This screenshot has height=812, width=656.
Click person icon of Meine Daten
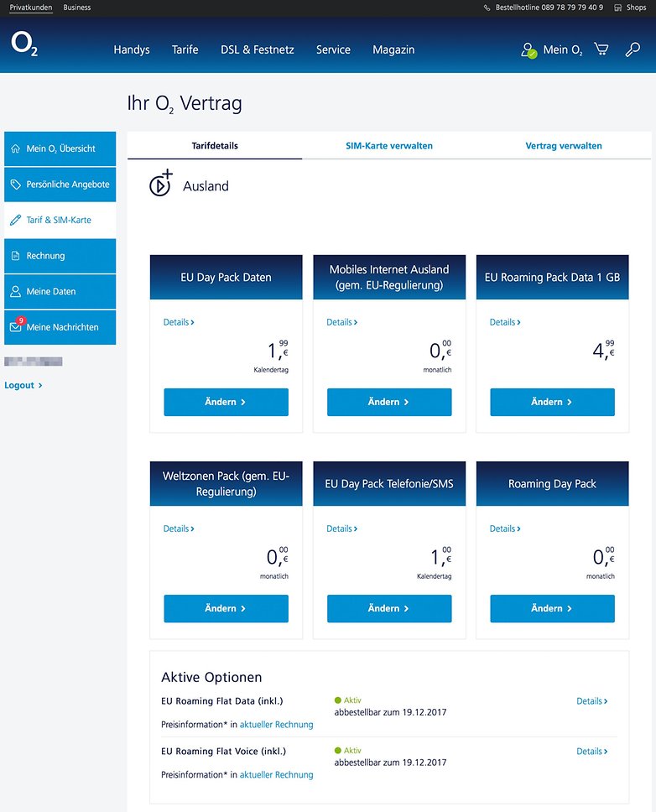point(16,292)
